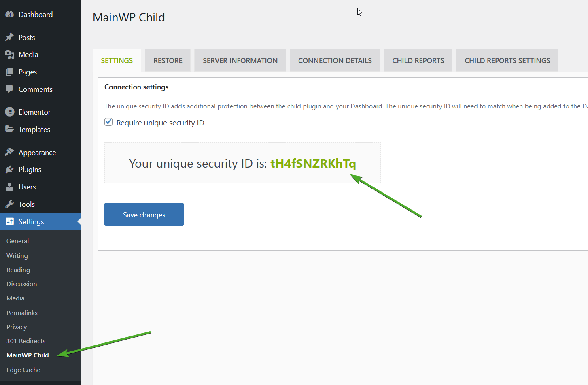Open Edge Cache submenu item
Viewport: 588px width, 385px height.
click(x=23, y=370)
